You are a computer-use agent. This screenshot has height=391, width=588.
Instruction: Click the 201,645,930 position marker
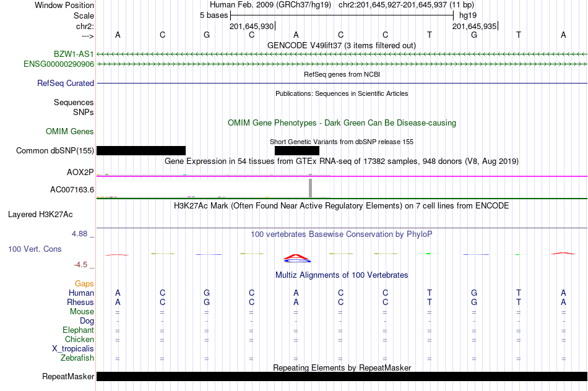[252, 26]
